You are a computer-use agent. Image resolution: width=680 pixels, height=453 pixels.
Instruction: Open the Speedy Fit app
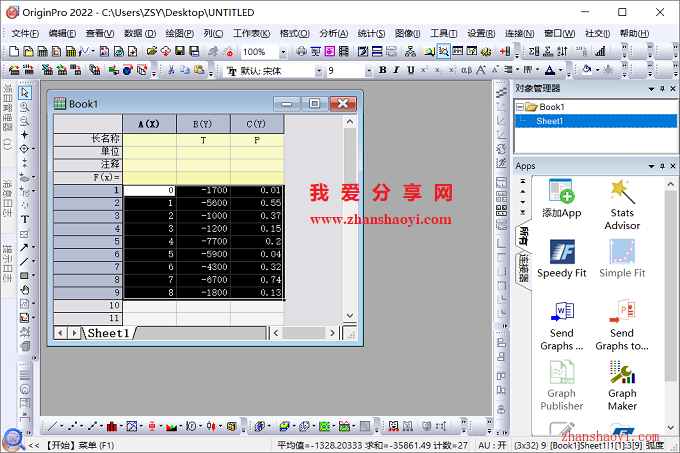point(562,259)
